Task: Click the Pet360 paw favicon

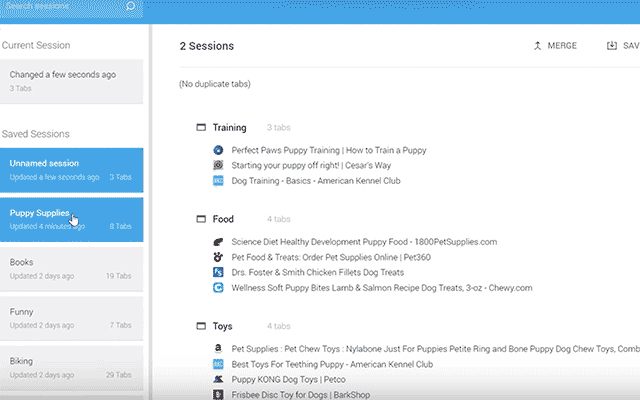Action: pos(218,257)
